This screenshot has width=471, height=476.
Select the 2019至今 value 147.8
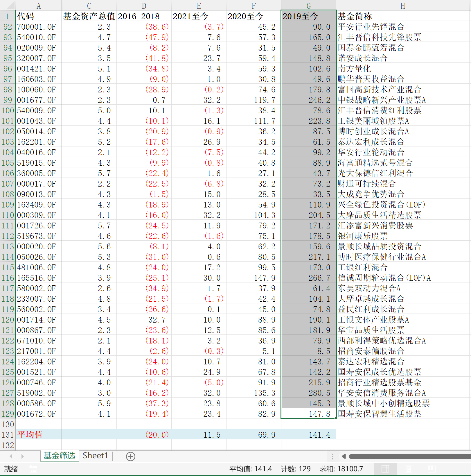(309, 414)
